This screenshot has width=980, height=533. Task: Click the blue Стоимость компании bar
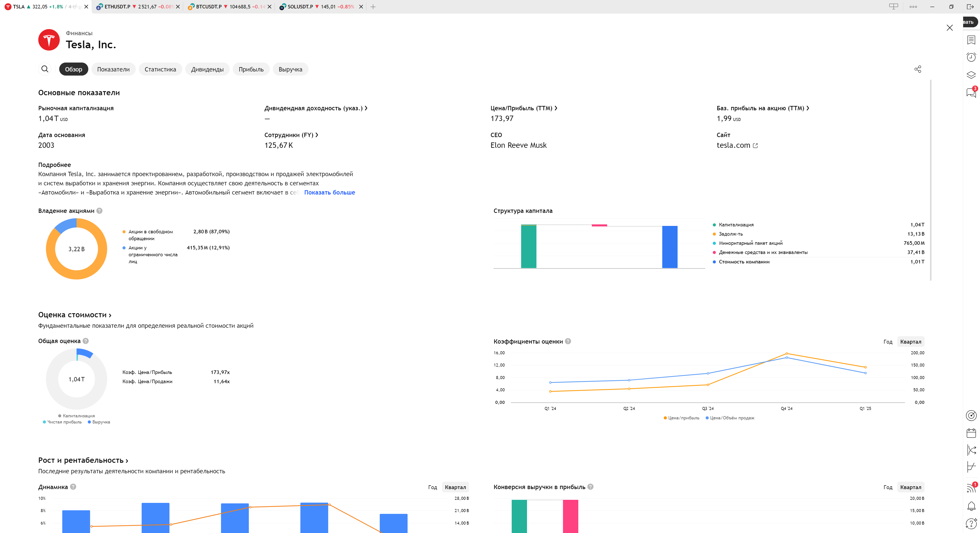pyautogui.click(x=670, y=247)
